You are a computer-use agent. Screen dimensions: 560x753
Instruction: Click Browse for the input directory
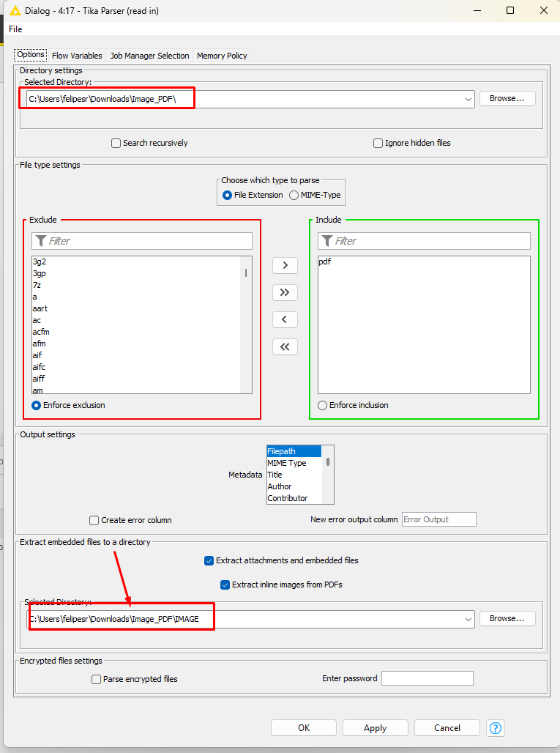click(507, 98)
